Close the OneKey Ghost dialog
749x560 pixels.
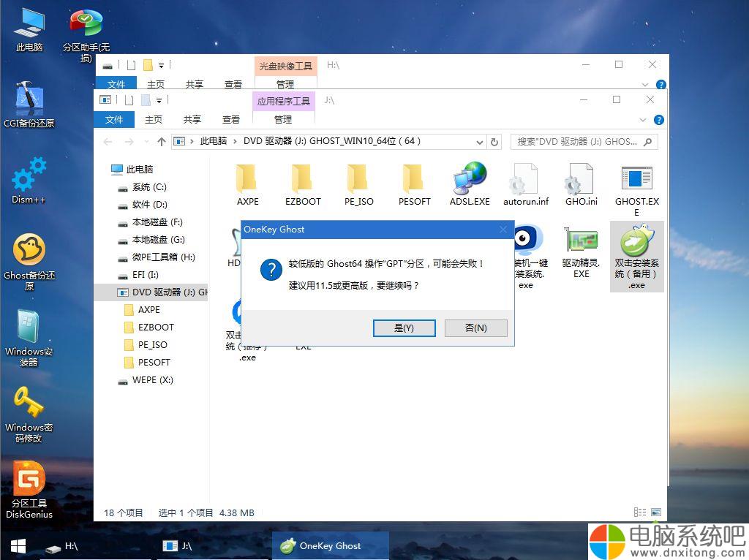click(503, 230)
